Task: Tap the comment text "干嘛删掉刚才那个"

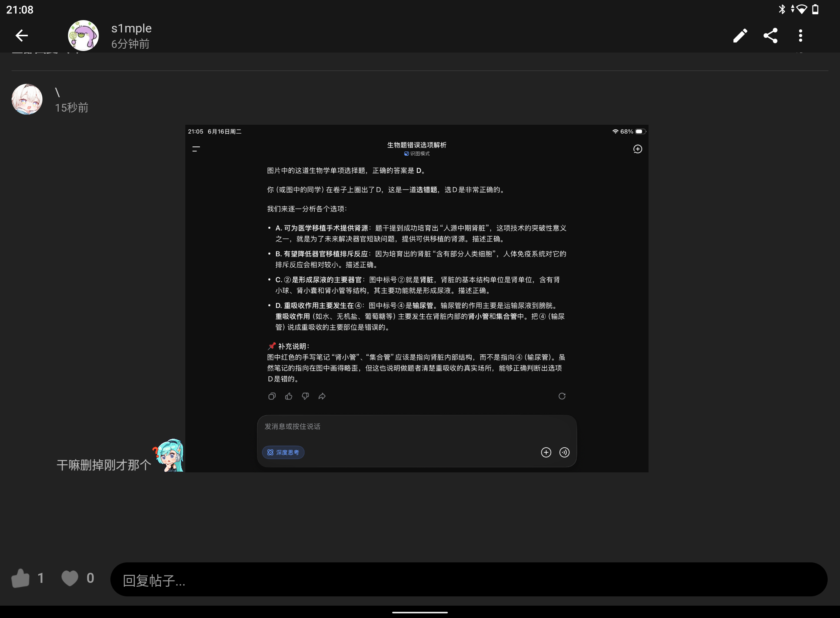Action: click(104, 465)
